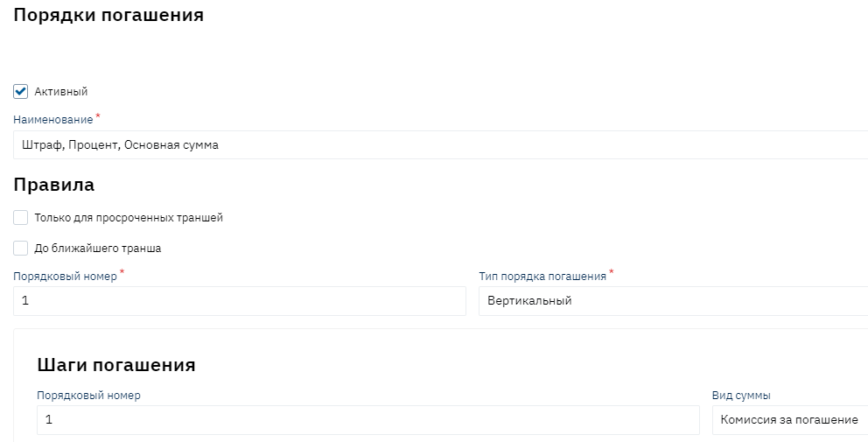
Task: Check the "До ближайшего транша" box
Action: click(21, 248)
